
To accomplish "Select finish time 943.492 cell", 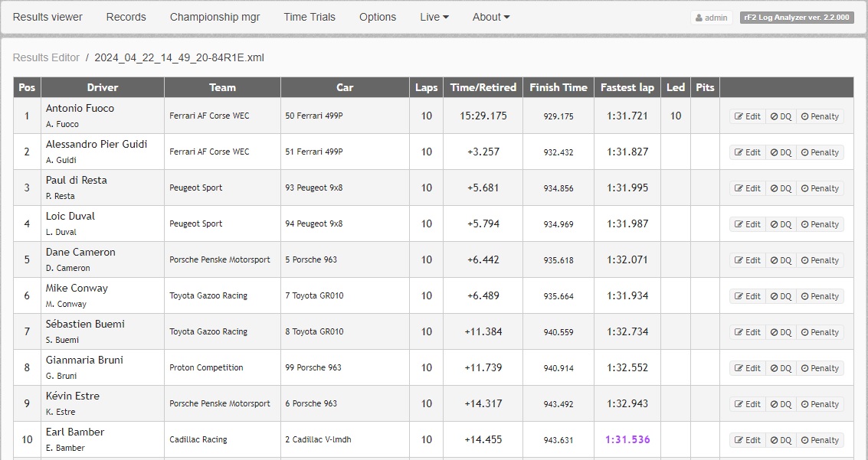I will (558, 404).
